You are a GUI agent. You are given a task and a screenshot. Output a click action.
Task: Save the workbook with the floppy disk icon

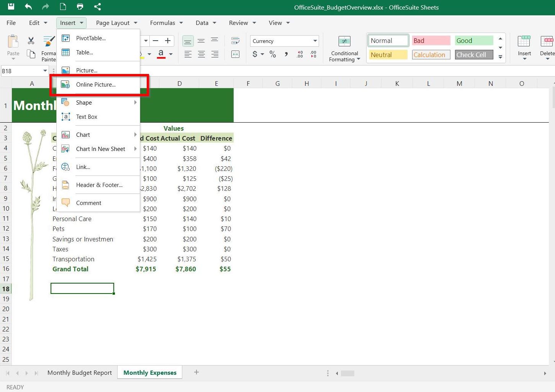[11, 7]
